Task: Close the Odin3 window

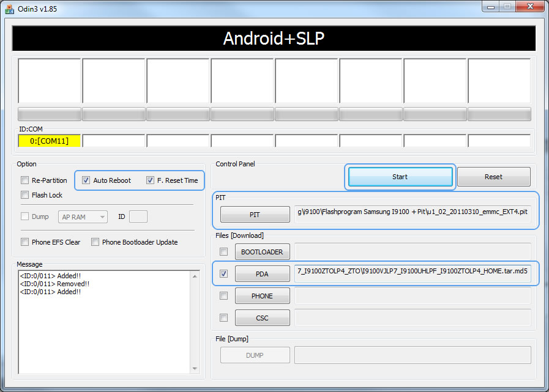Action: click(530, 6)
